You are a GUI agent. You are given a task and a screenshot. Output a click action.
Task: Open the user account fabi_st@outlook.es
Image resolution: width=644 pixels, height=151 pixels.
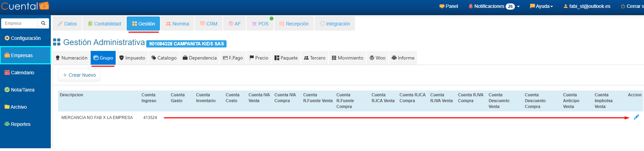point(587,6)
